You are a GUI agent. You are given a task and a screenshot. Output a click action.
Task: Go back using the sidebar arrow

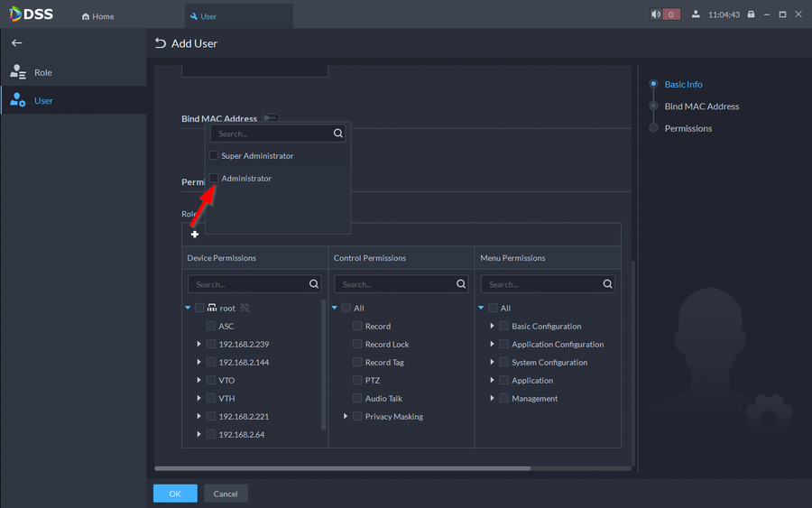tap(17, 43)
